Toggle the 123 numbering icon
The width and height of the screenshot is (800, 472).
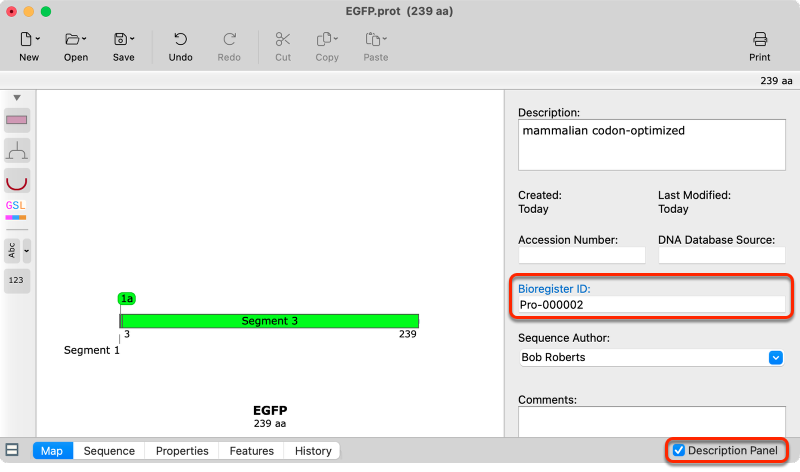(17, 280)
